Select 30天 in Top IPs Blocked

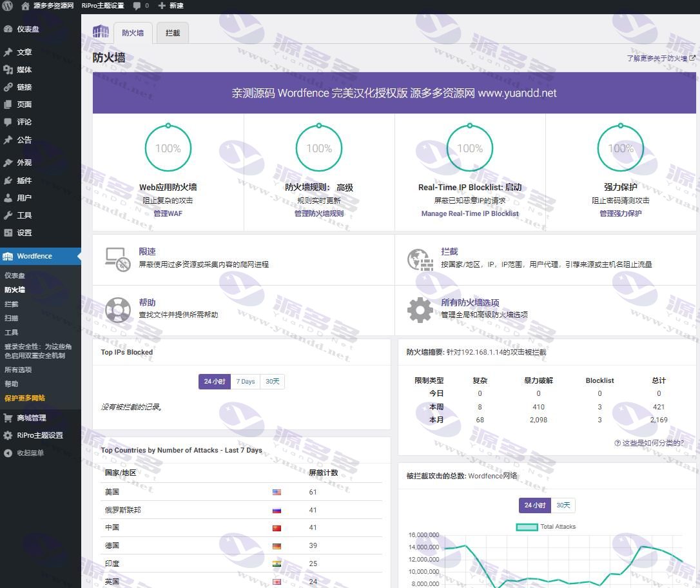pos(272,381)
